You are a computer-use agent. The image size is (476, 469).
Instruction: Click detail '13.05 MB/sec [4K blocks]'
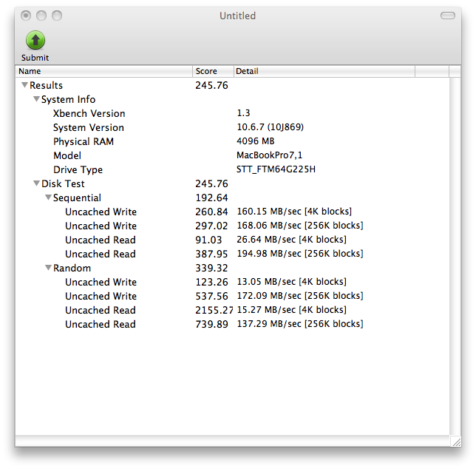(x=291, y=282)
